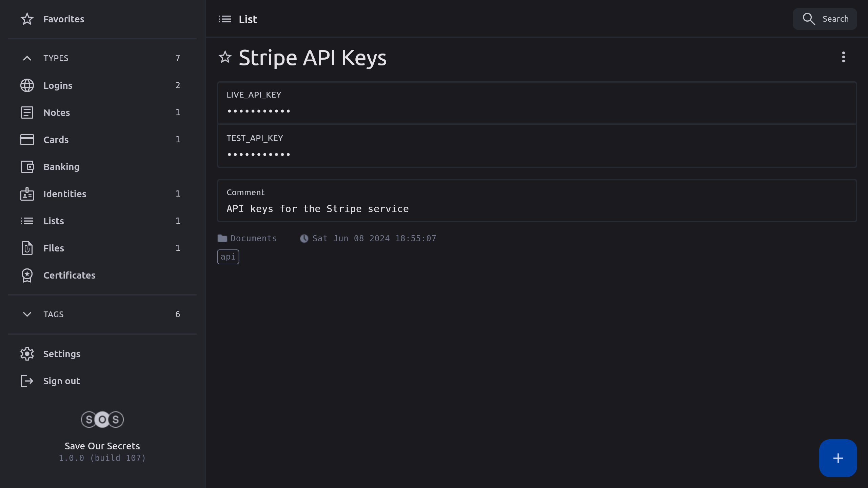868x488 pixels.
Task: Open the three-dot options menu
Action: [843, 57]
